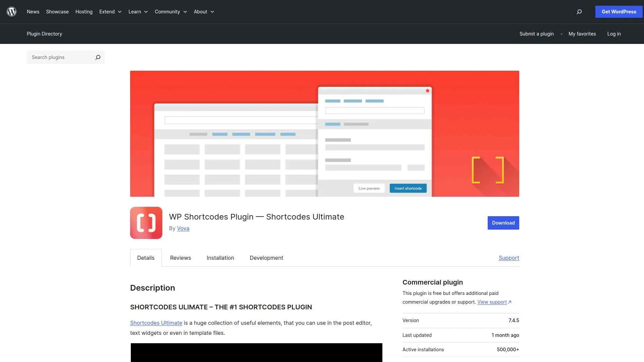The height and width of the screenshot is (362, 644).
Task: Open search using the magnifying glass icon
Action: [579, 11]
